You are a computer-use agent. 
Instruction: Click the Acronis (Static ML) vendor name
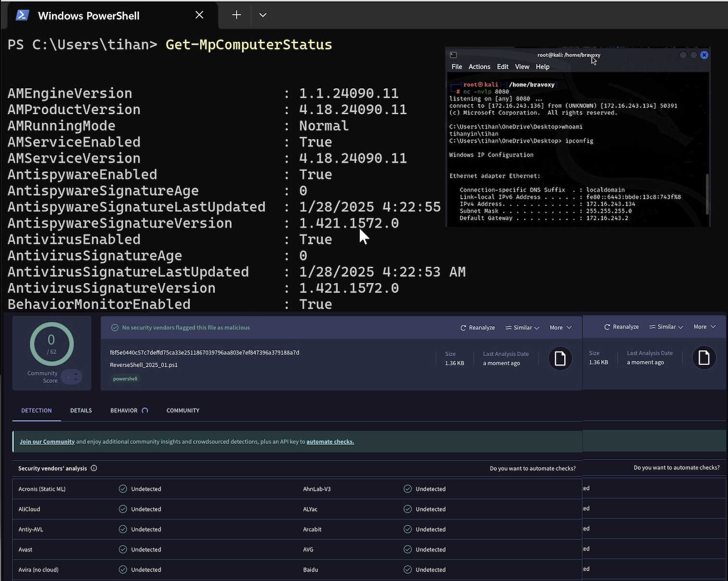(42, 489)
